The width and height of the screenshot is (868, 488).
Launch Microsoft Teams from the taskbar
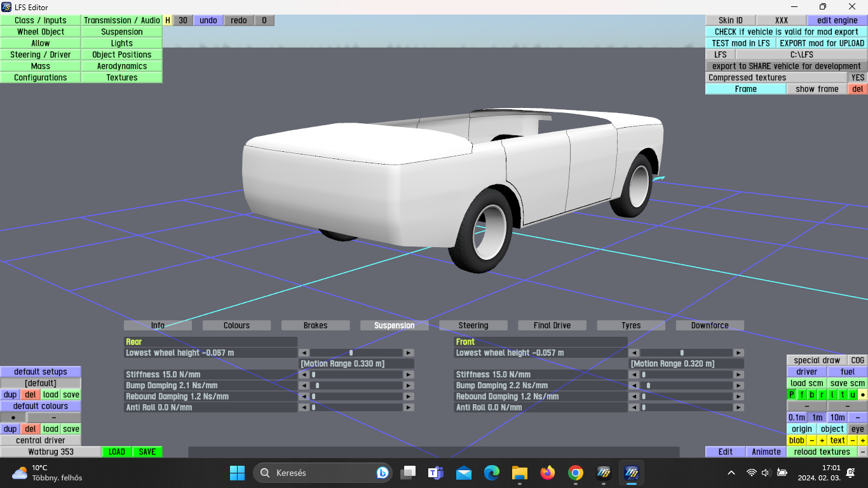pos(435,473)
